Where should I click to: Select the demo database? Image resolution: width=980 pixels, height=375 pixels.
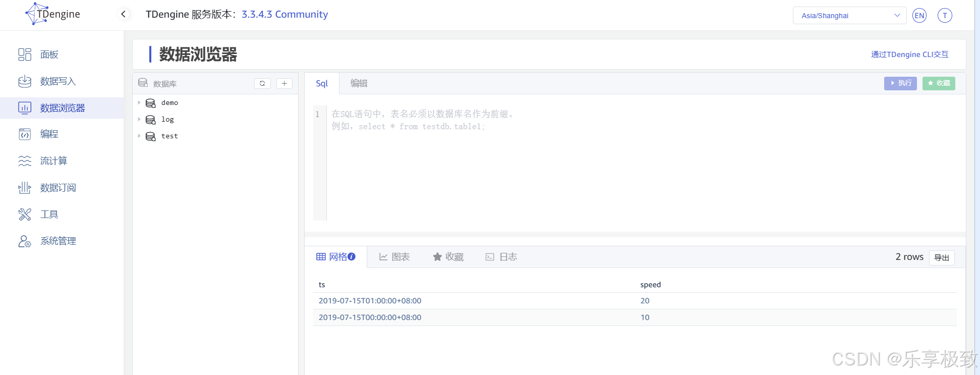point(169,103)
